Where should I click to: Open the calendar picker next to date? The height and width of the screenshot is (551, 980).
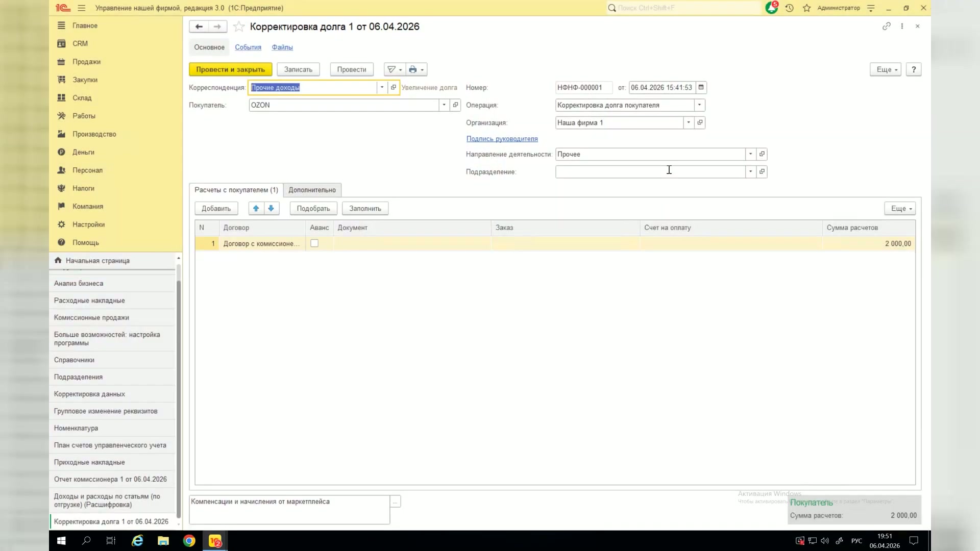[x=701, y=87]
